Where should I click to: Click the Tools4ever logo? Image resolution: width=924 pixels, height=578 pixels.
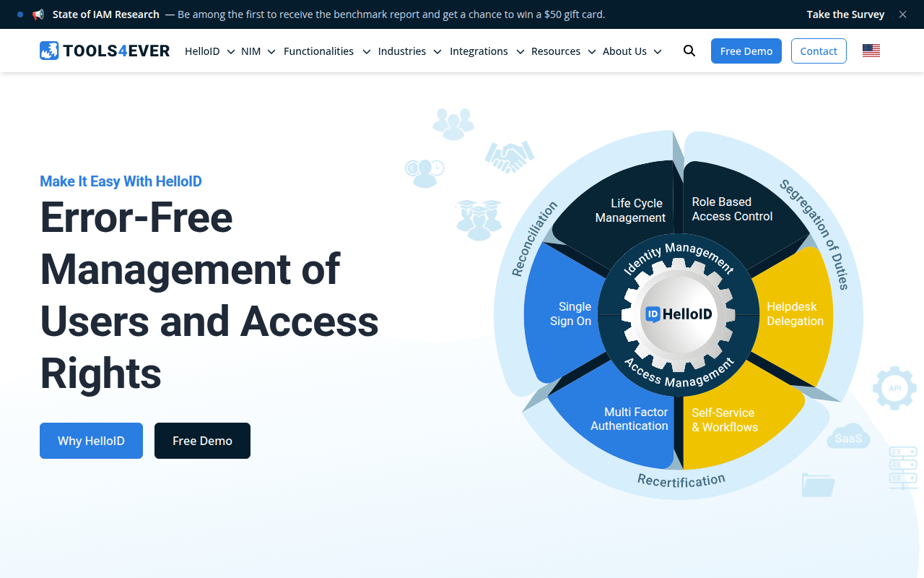coord(105,51)
